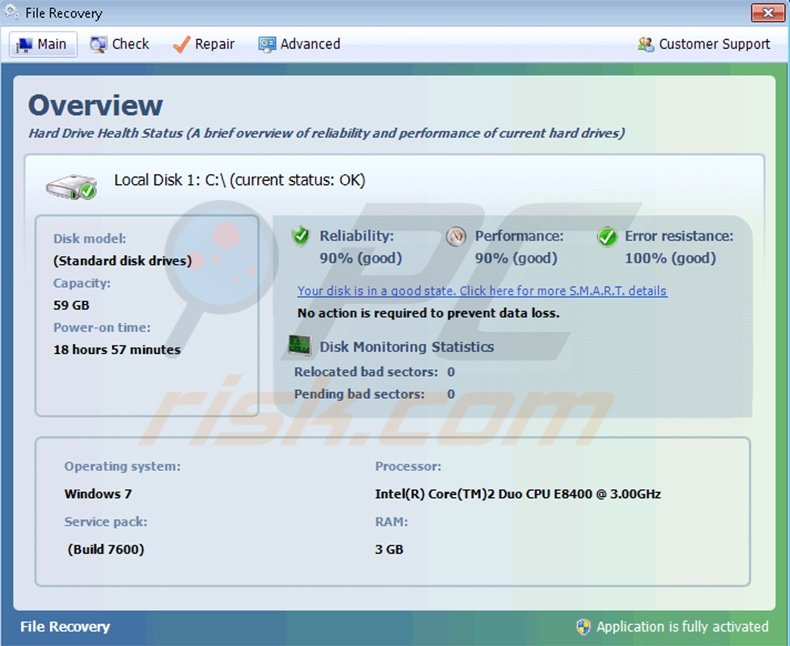Click the '100% (good)' error resistance value
Viewport: 790px width, 646px height.
tap(670, 258)
